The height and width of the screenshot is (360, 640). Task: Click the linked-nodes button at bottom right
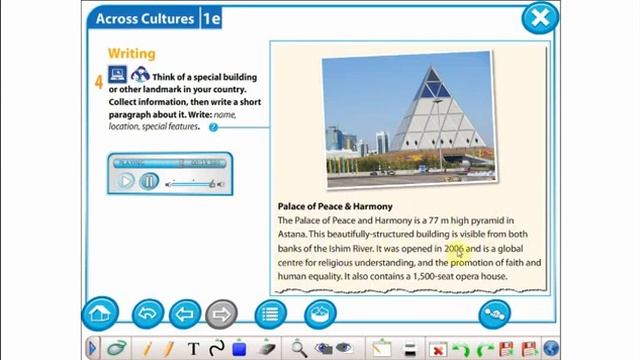494,314
